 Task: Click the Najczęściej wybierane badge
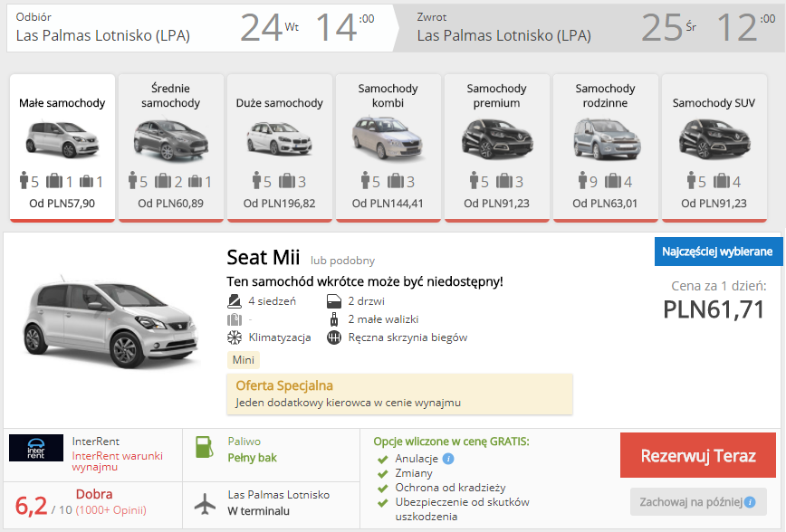pos(718,252)
